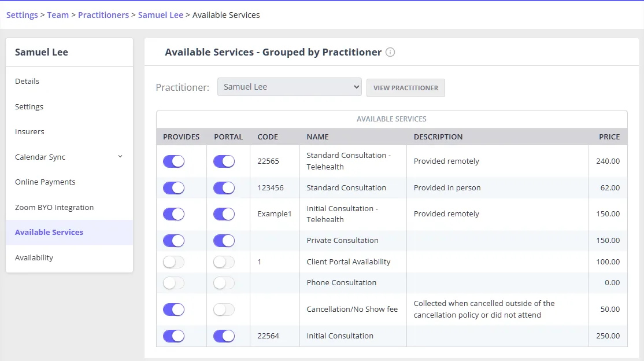Enable Portal for Client Portal Availability
Image resolution: width=644 pixels, height=361 pixels.
click(224, 262)
